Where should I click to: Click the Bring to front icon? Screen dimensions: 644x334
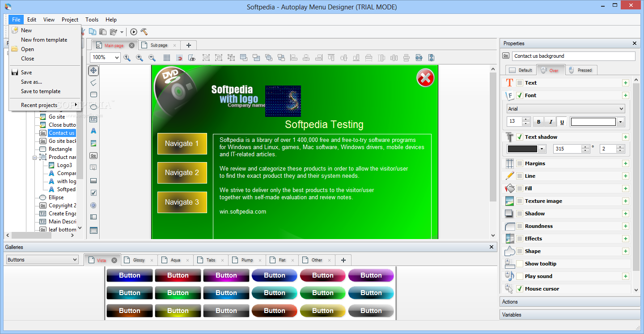click(244, 58)
